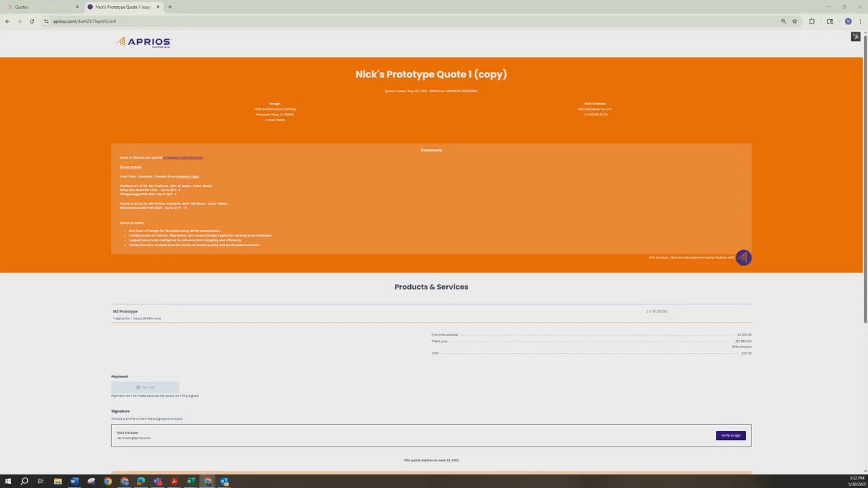The width and height of the screenshot is (868, 488).
Task: Open File Explorer from the taskbar
Action: click(x=58, y=481)
